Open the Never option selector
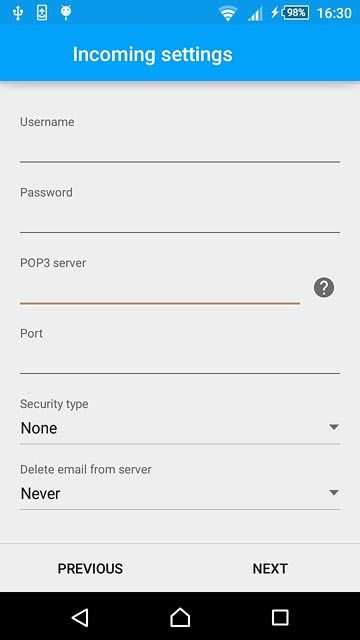 (180, 493)
